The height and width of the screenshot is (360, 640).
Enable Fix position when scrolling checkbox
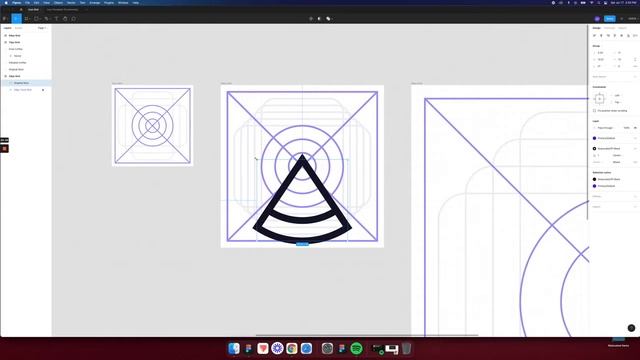click(x=595, y=111)
